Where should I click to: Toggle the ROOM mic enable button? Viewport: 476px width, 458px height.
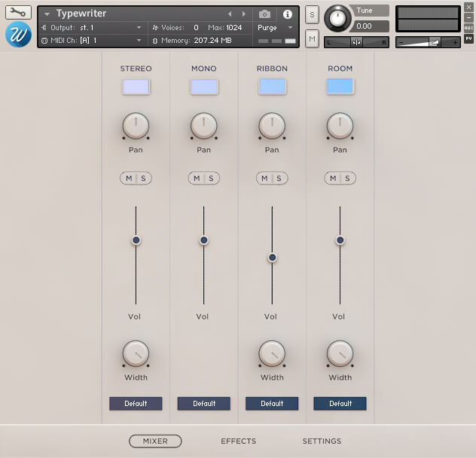[x=340, y=87]
